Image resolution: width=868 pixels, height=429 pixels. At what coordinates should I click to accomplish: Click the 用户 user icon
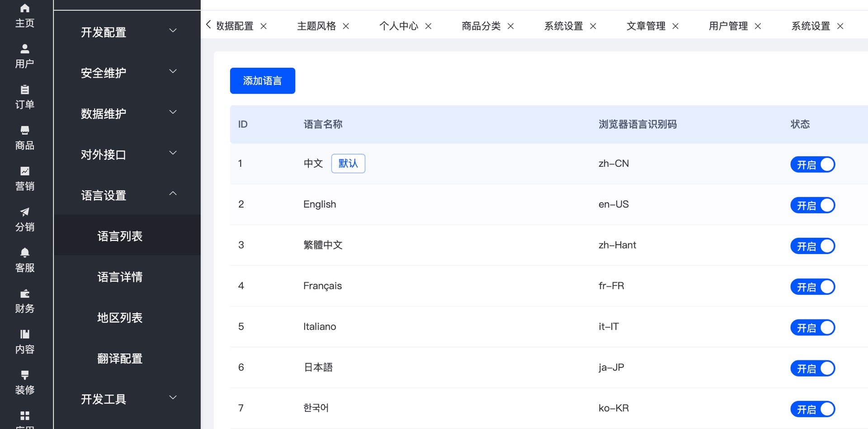25,49
